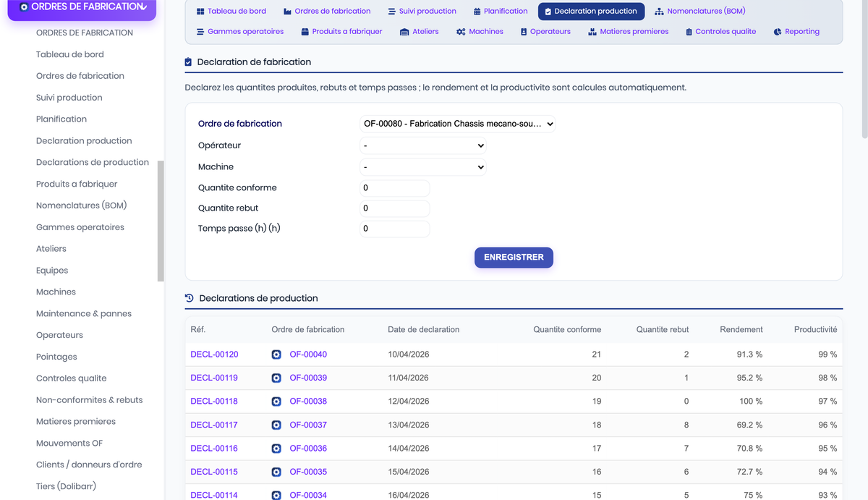Click the 91.3 % rendement value
Screen dimensions: 868x500
749,355
